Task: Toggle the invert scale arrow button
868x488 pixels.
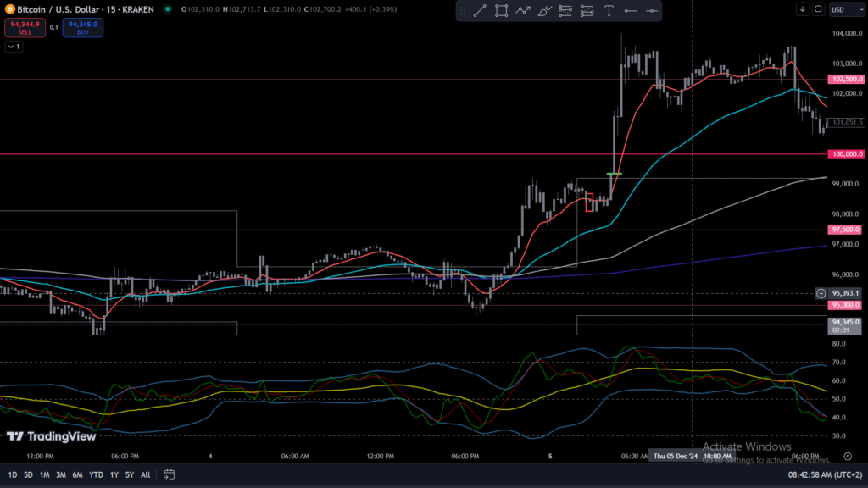Action: click(x=803, y=9)
